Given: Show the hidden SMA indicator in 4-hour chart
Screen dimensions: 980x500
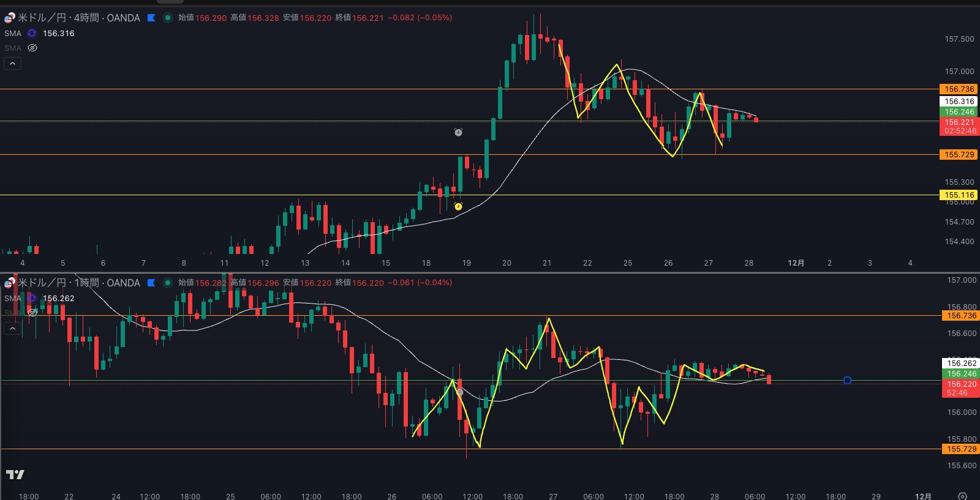Looking at the screenshot, I should point(32,48).
